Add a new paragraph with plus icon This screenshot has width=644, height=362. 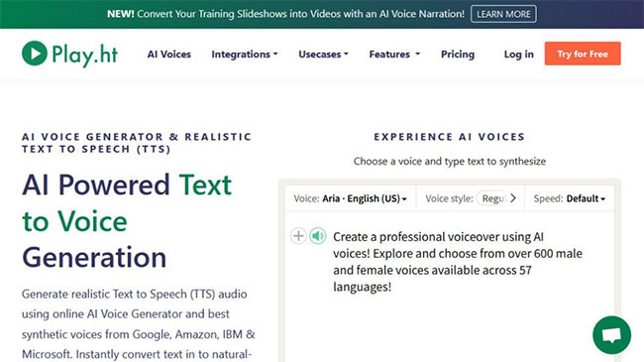[x=298, y=236]
